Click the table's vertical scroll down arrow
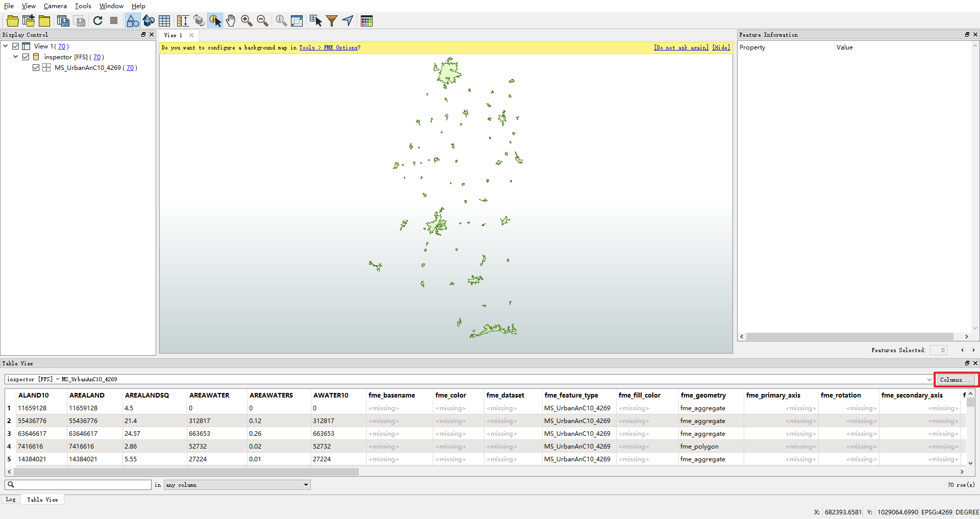980x519 pixels. 970,463
